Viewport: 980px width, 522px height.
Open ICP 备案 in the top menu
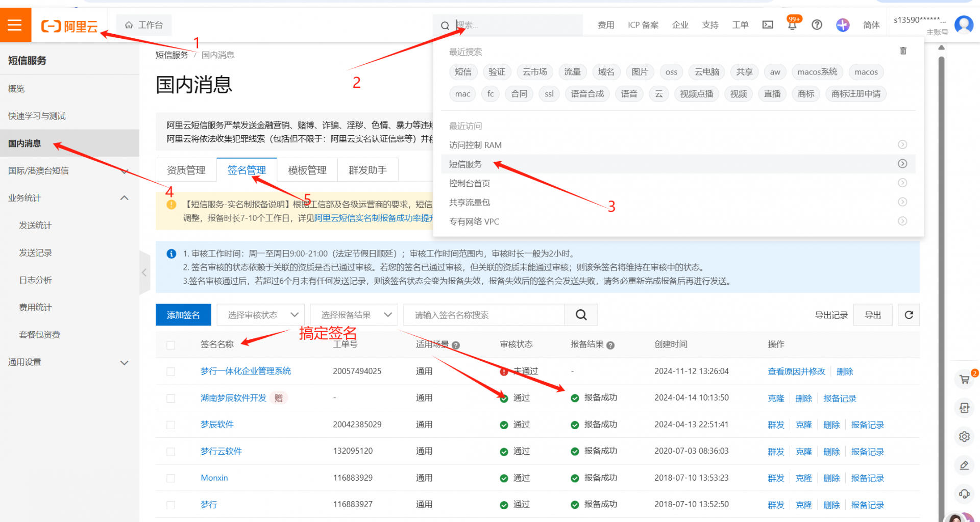(x=643, y=25)
